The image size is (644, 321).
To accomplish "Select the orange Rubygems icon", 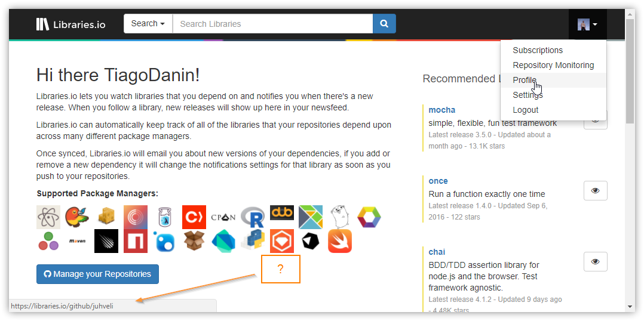I will (282, 241).
